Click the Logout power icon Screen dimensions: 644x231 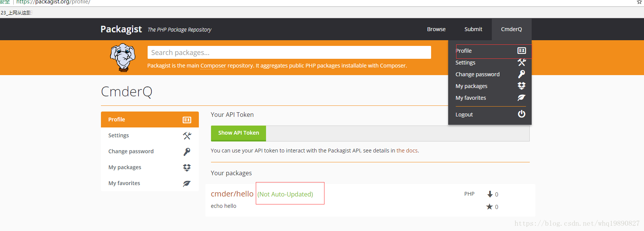click(x=522, y=114)
